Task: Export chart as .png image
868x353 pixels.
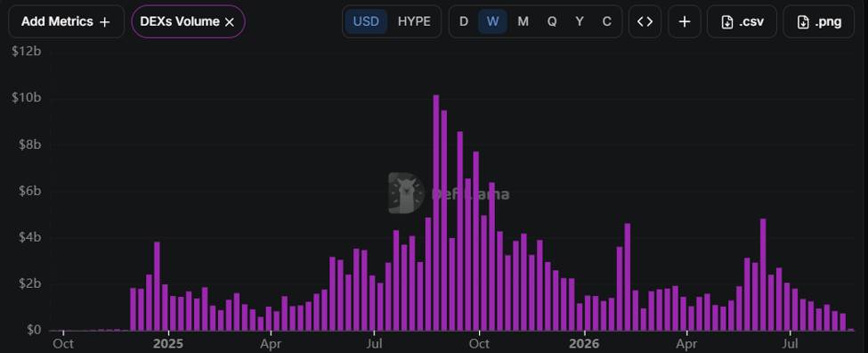Action: click(819, 21)
